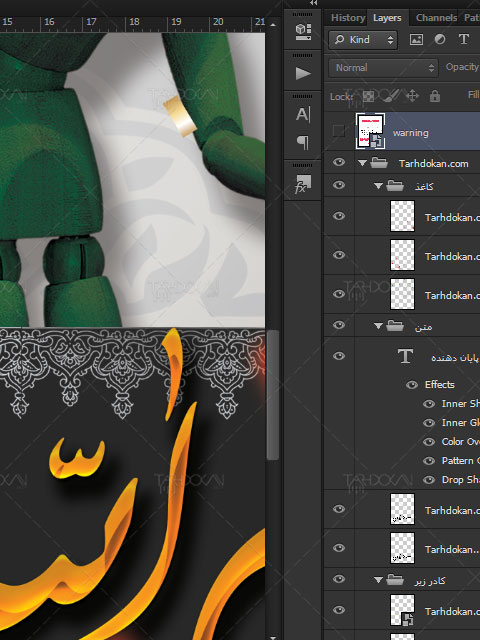
Task: Show the hidden warning layer
Action: pyautogui.click(x=338, y=131)
